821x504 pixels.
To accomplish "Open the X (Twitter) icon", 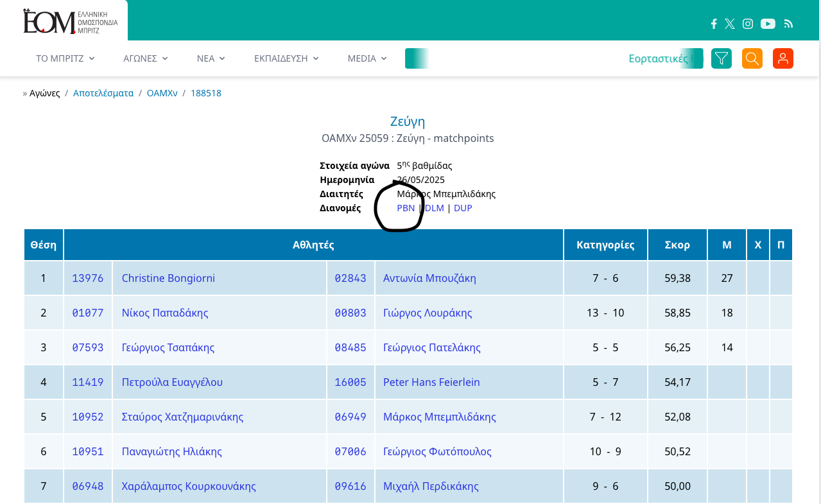I will click(x=730, y=24).
